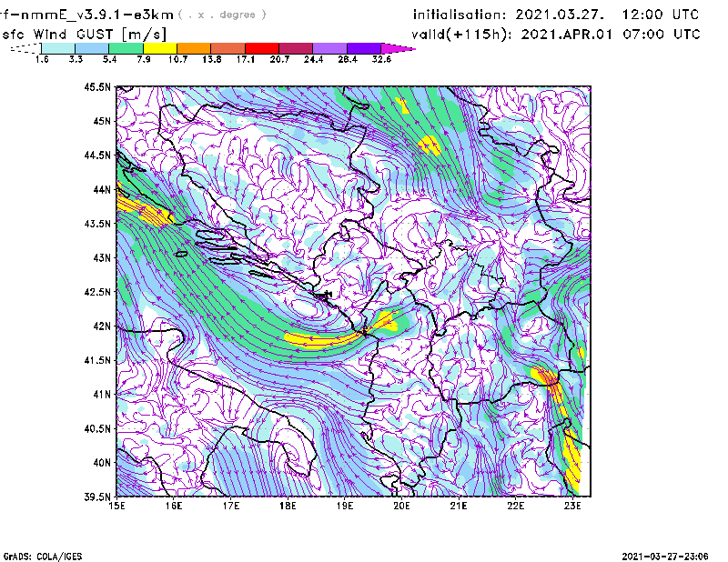Click the 40.5N latitude label
Image resolution: width=728 pixels, height=562 pixels.
point(98,429)
